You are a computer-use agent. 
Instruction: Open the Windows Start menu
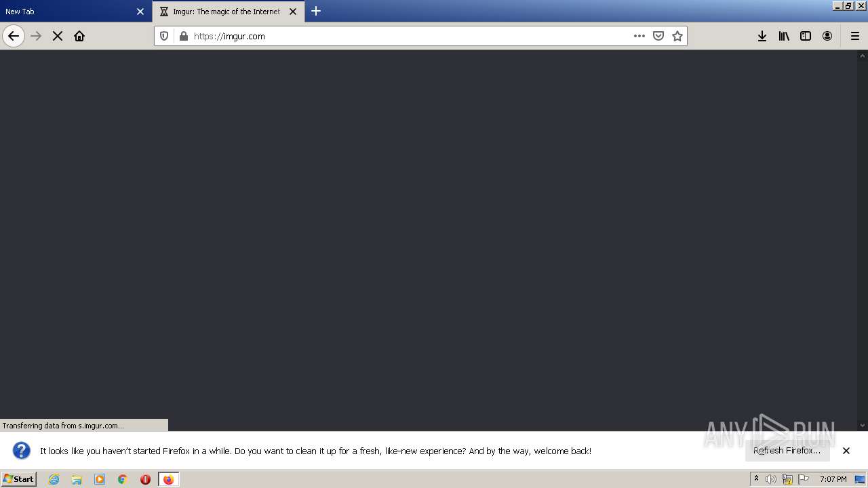pyautogui.click(x=18, y=479)
